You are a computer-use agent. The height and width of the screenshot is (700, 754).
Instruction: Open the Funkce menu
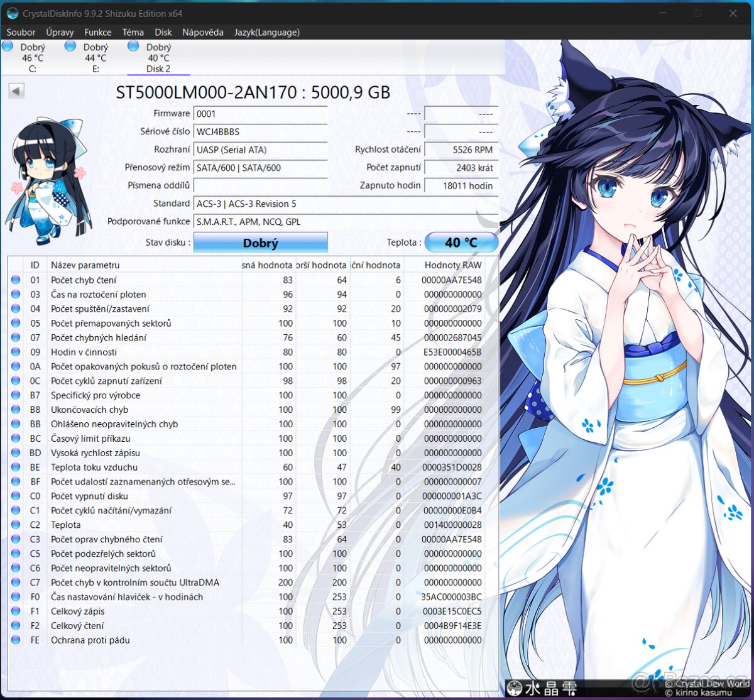[98, 32]
